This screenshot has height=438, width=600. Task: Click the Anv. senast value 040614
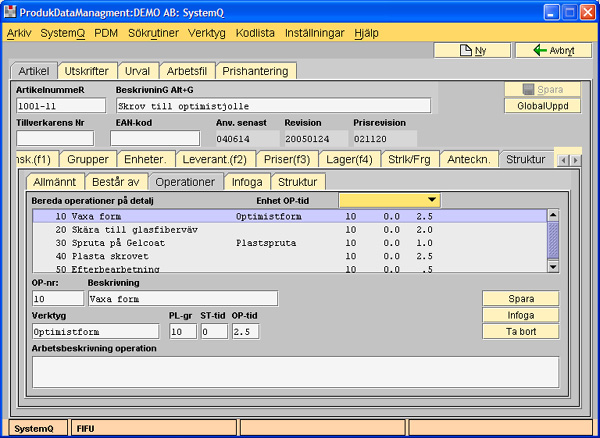tap(248, 139)
